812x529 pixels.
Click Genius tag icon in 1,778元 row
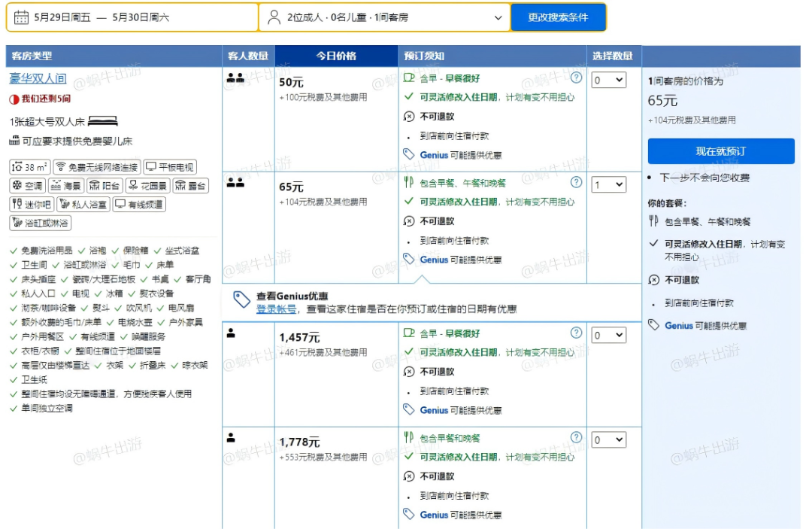(x=408, y=514)
